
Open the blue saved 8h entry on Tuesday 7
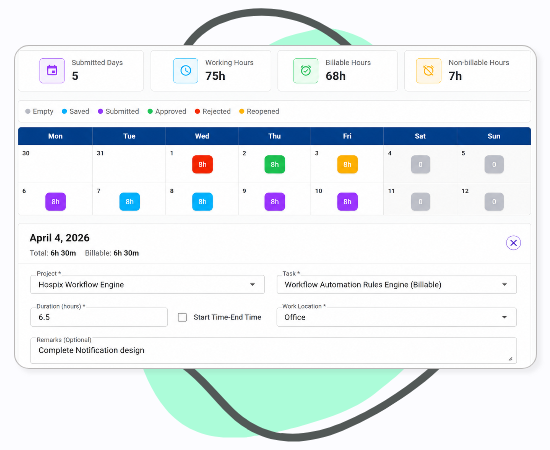pyautogui.click(x=129, y=202)
